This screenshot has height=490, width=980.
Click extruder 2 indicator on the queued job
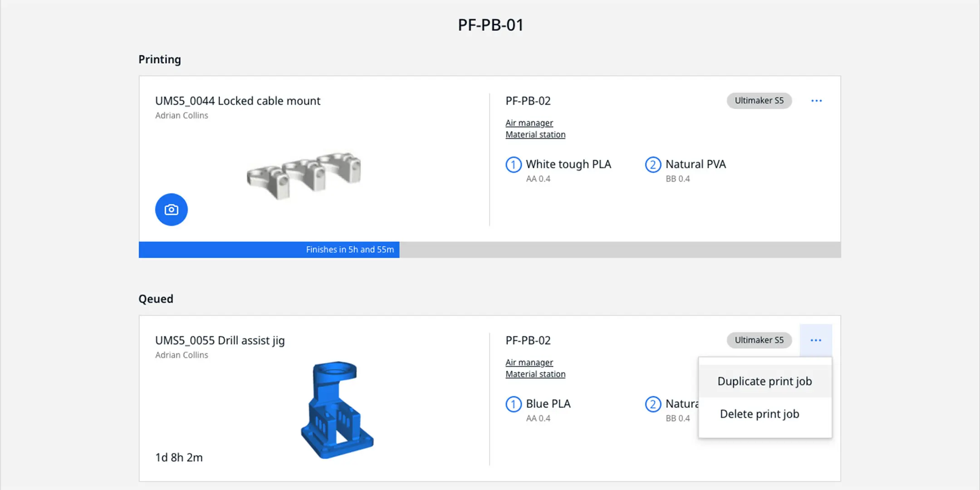pos(652,404)
